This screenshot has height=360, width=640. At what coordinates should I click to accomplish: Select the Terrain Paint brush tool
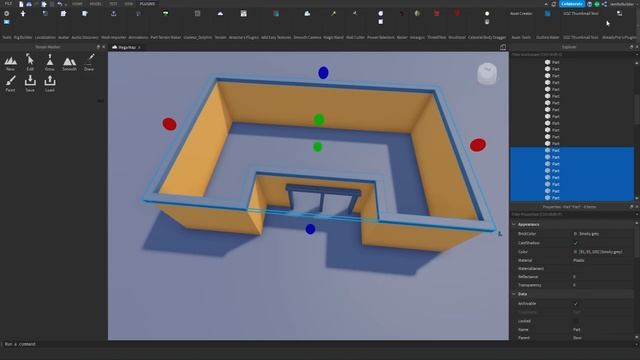(x=10, y=83)
